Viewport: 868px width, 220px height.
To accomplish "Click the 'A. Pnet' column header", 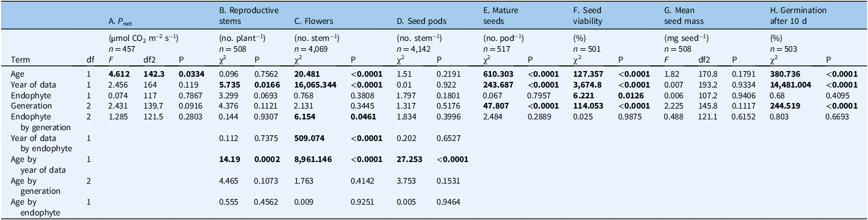I will click(x=121, y=22).
